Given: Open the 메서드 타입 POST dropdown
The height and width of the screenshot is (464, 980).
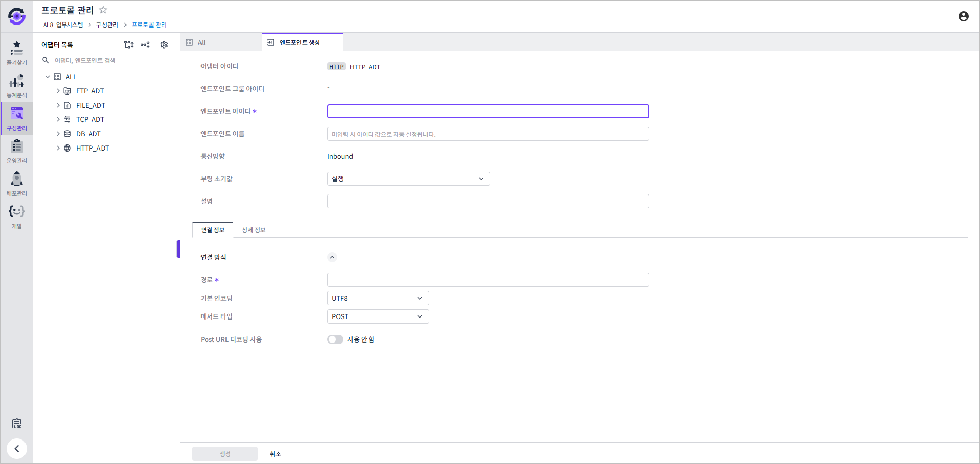Looking at the screenshot, I should click(x=378, y=316).
